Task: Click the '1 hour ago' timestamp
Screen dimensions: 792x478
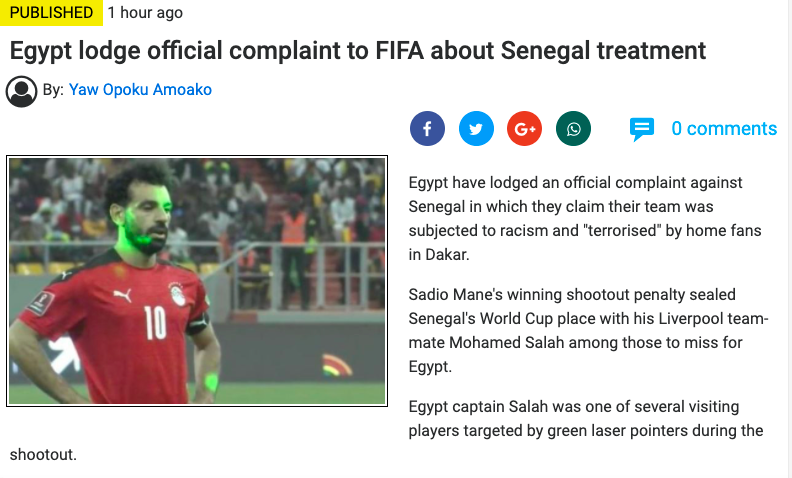Action: [x=145, y=13]
